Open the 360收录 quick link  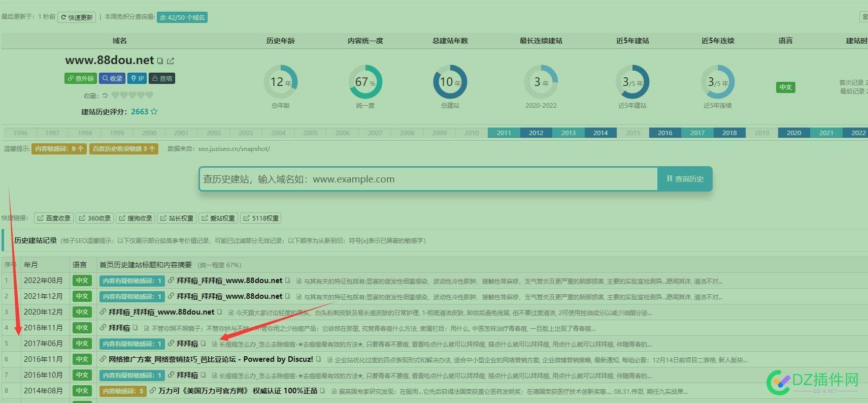(95, 218)
